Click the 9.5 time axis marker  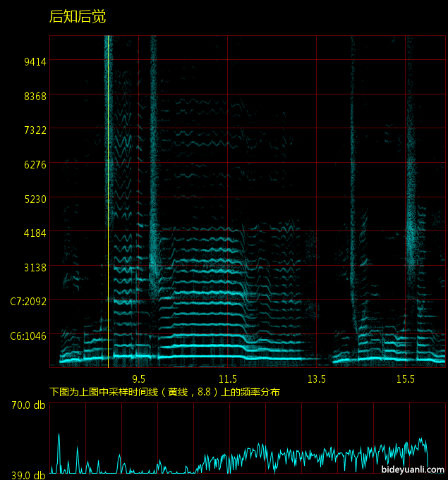coord(138,379)
